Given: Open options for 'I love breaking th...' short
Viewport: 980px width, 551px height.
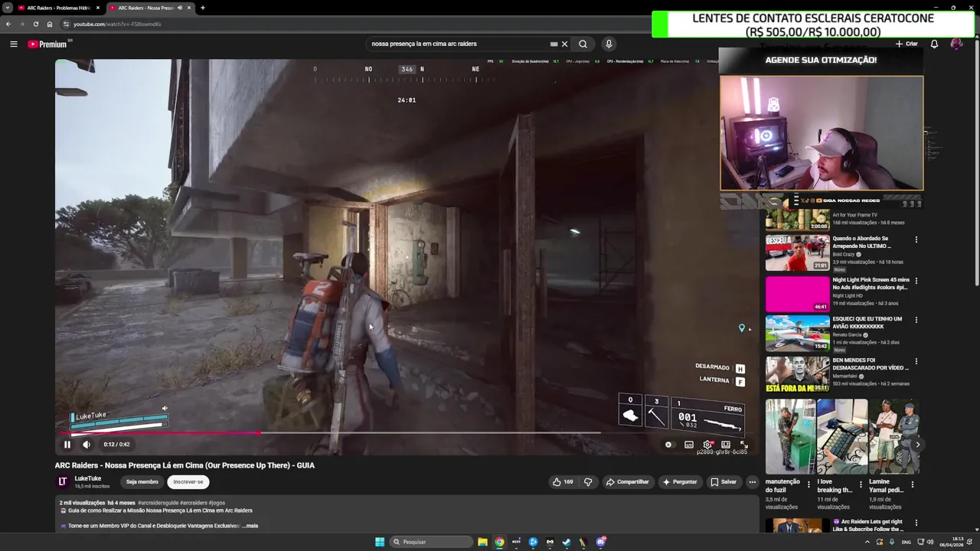Looking at the screenshot, I should pyautogui.click(x=861, y=484).
